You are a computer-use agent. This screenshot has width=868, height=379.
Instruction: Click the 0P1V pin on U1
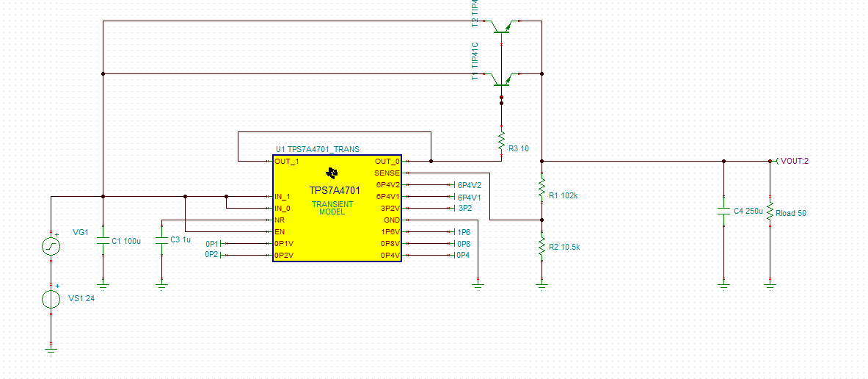pyautogui.click(x=284, y=243)
